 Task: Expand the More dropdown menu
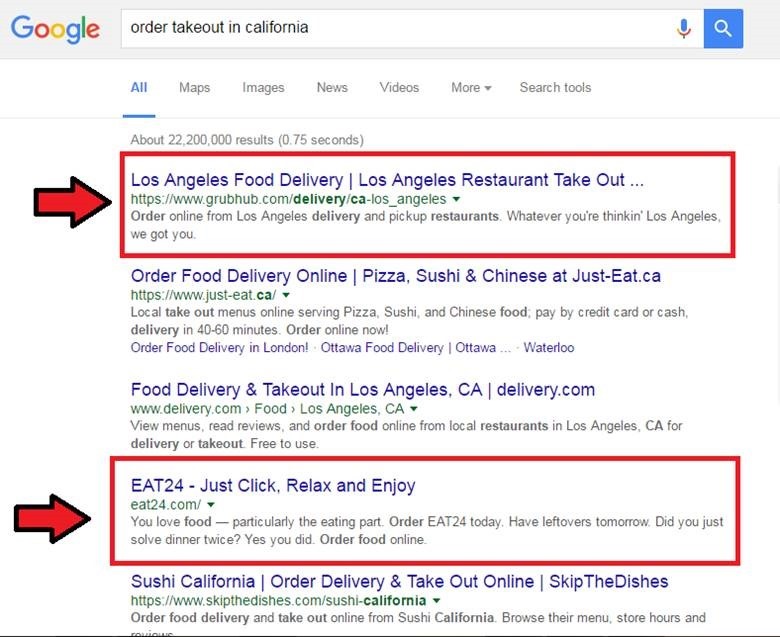click(x=470, y=87)
